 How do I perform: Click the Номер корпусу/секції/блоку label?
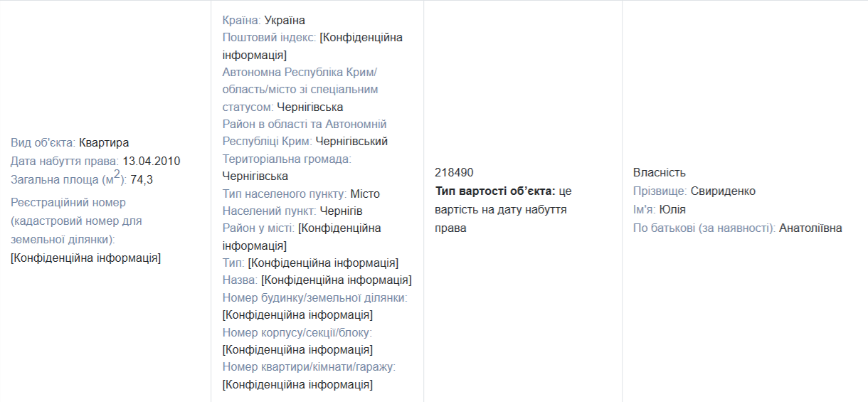(297, 332)
